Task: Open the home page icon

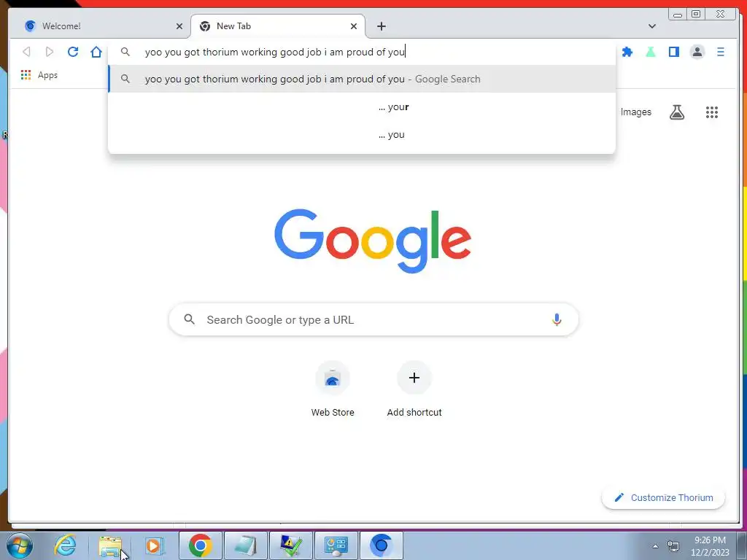Action: coord(96,52)
